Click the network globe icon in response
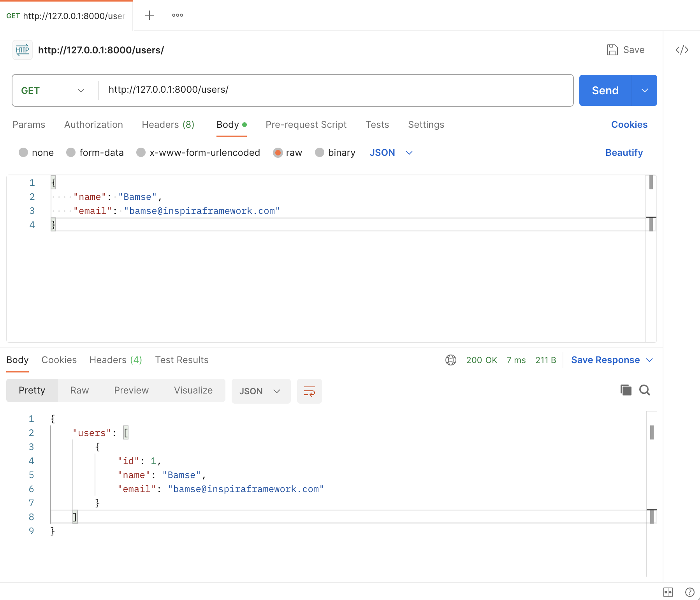Viewport: 700px width, 600px height. (x=451, y=360)
